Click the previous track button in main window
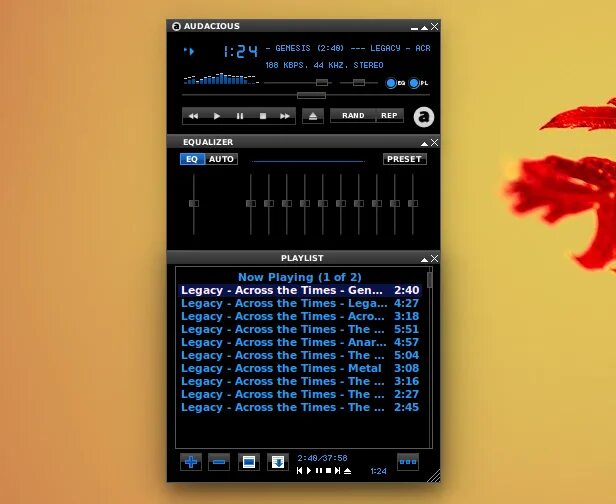The height and width of the screenshot is (504, 616). click(x=193, y=116)
